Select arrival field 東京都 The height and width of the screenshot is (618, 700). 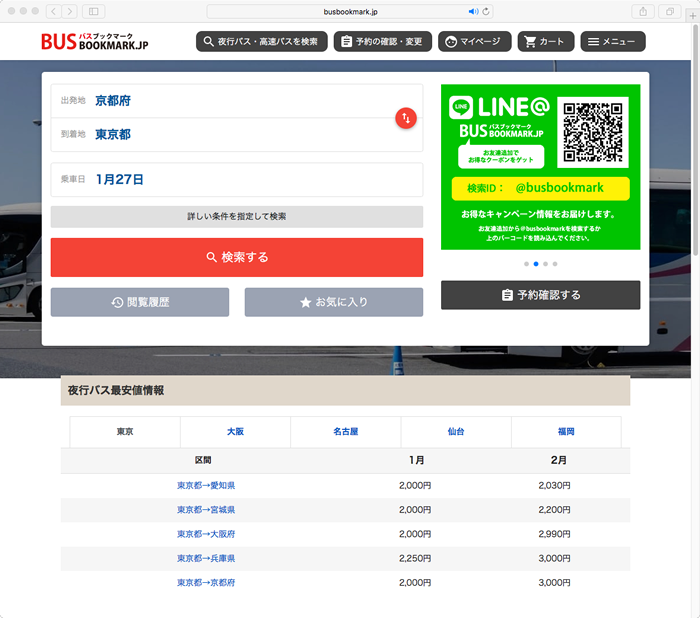pyautogui.click(x=237, y=134)
